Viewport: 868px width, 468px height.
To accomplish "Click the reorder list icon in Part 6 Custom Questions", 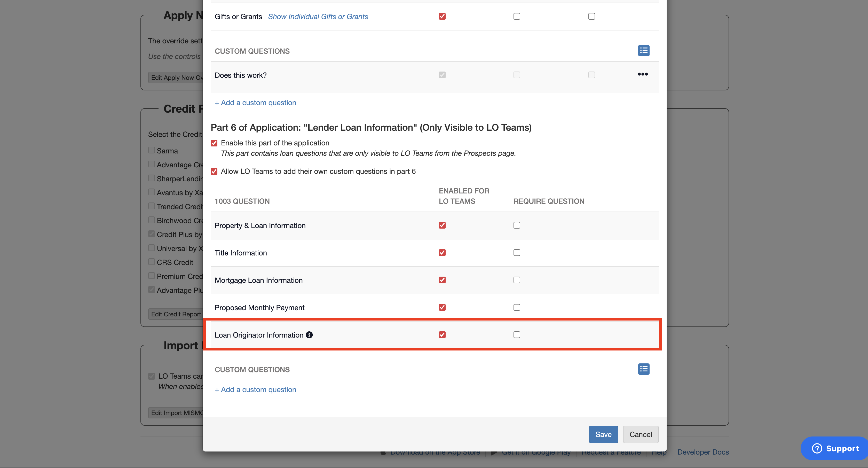I will click(644, 369).
